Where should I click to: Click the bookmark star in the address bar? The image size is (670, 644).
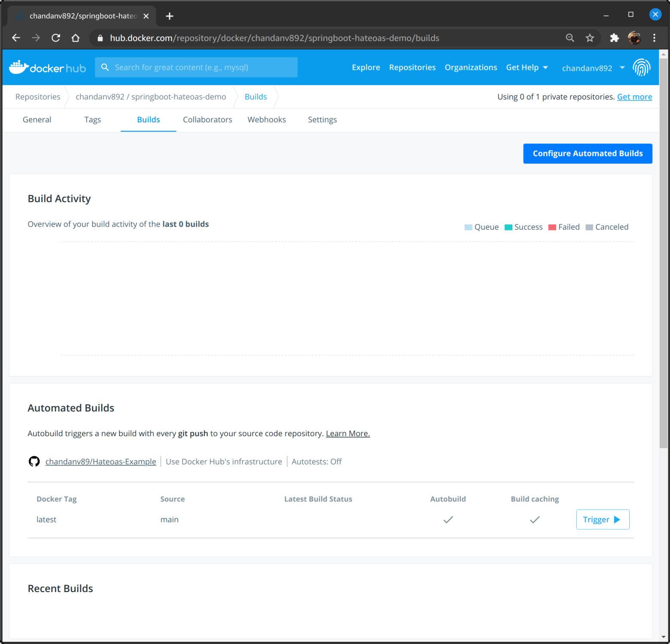(590, 38)
